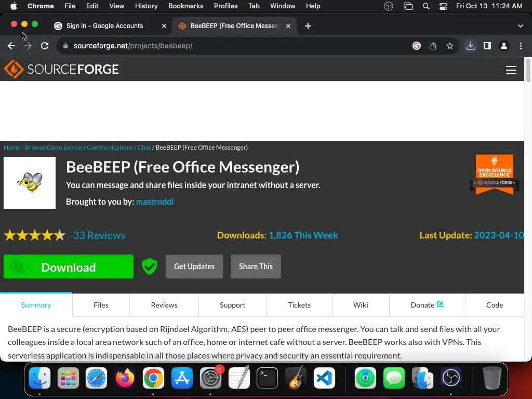The height and width of the screenshot is (399, 532).
Task: Open System Settings in the Dock
Action: point(210,378)
